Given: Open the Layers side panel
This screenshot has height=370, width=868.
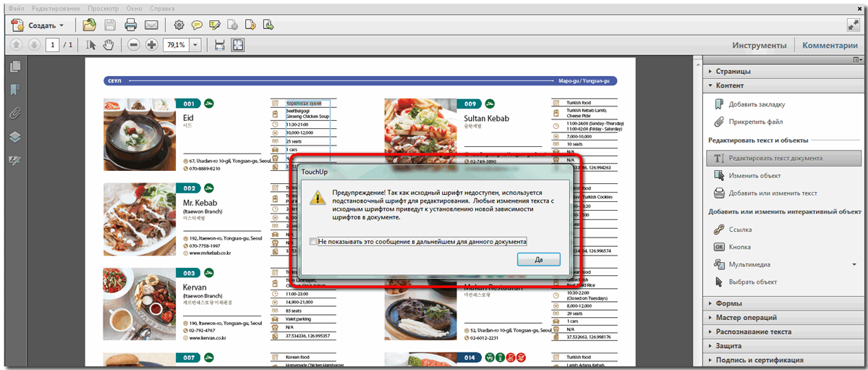Looking at the screenshot, I should (x=14, y=137).
